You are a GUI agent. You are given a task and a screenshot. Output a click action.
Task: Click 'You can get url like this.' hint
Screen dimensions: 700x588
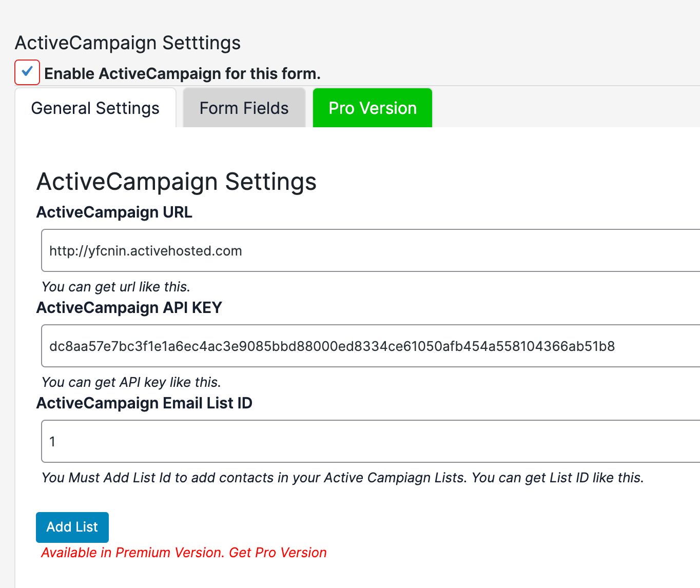click(x=116, y=287)
